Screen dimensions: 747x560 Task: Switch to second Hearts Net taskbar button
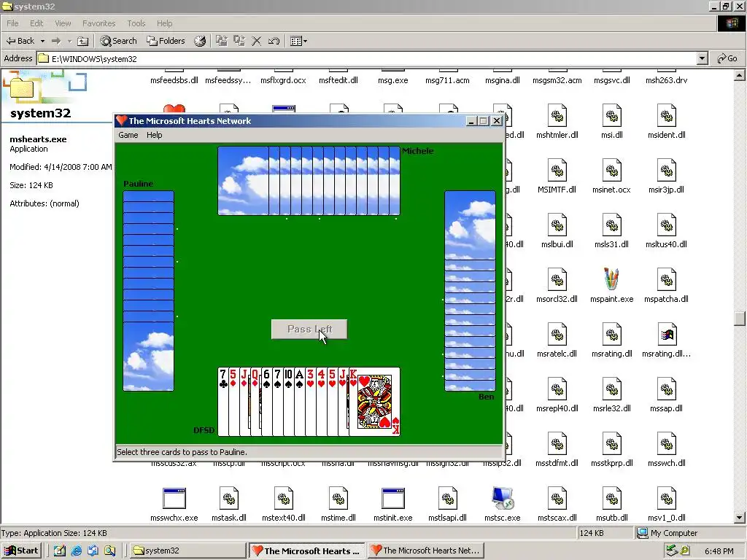426,551
